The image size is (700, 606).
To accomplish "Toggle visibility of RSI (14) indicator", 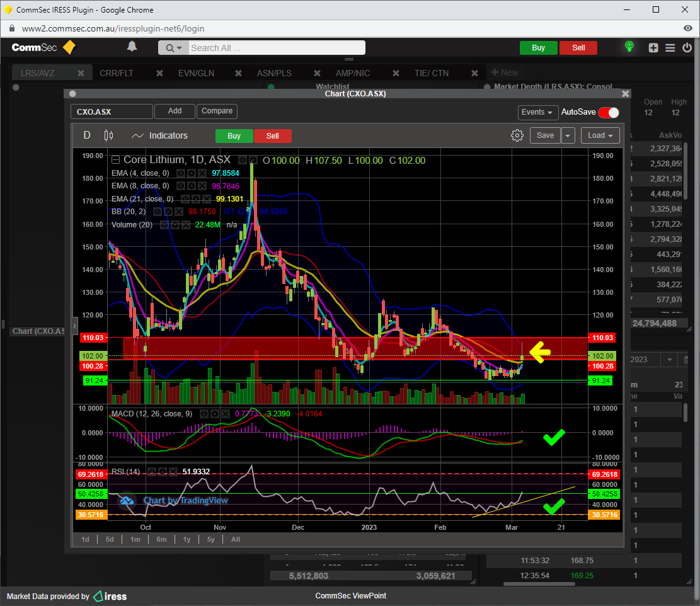I will coord(152,472).
